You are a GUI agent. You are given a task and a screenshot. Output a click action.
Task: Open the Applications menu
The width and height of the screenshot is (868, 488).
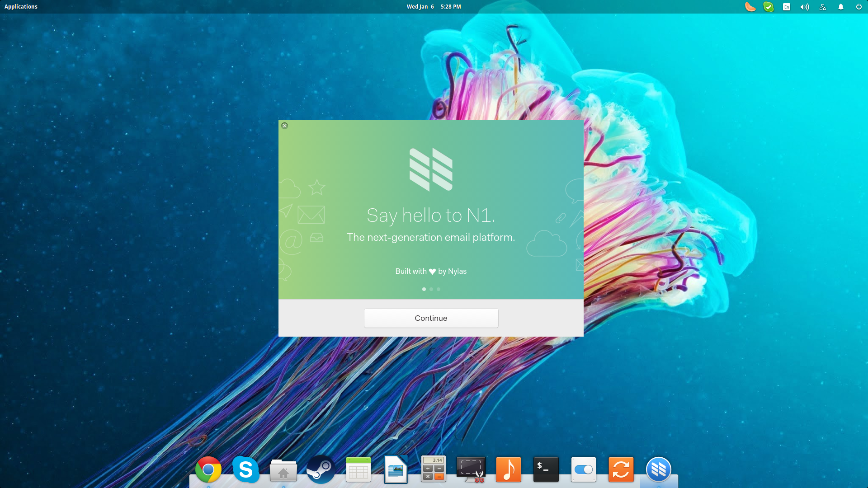point(21,7)
